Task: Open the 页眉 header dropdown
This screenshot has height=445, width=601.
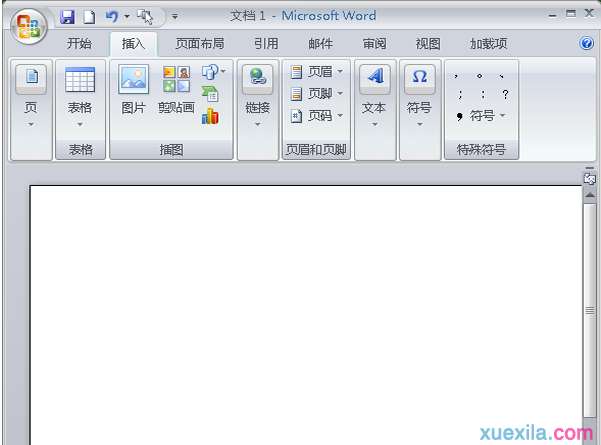Action: pyautogui.click(x=317, y=72)
